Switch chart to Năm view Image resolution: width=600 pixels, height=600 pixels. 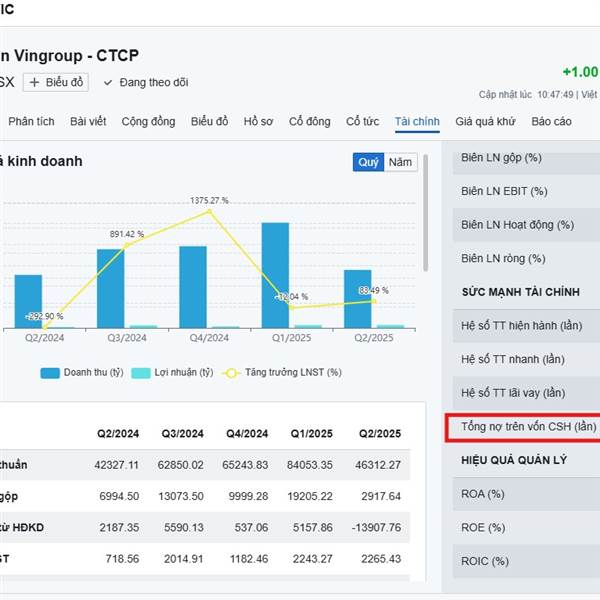click(400, 162)
